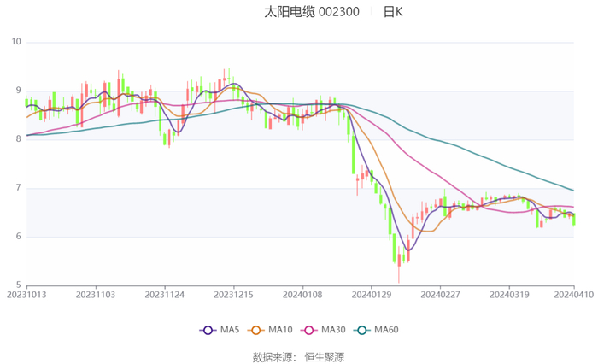Image resolution: width=598 pixels, height=364 pixels.
Task: Click the purple MA5 legend marker
Action: (x=208, y=330)
